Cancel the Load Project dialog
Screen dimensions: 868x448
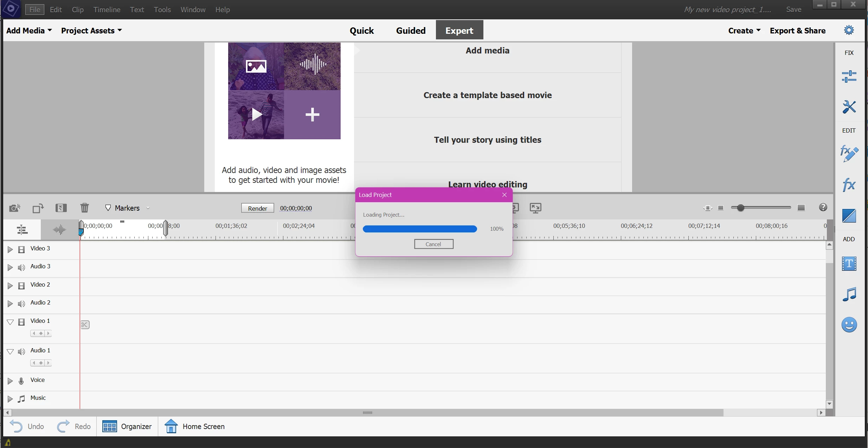click(433, 244)
